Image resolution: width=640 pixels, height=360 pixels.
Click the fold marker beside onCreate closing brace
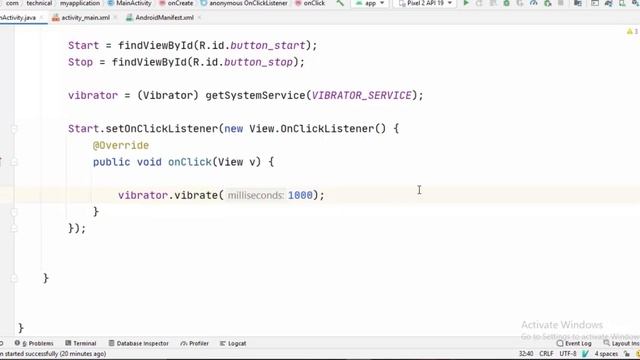[x=14, y=278]
